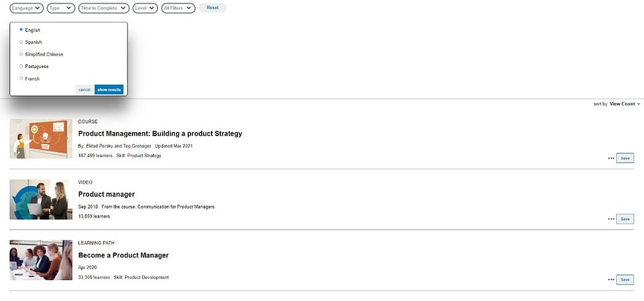Expand the All Filters dropdown
644x301 pixels.
coord(178,8)
